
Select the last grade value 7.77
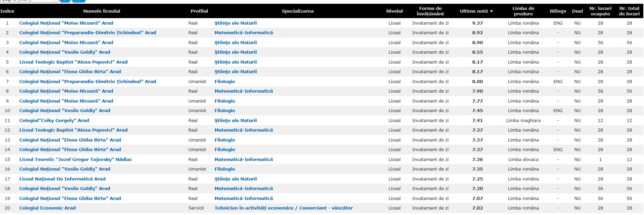click(477, 101)
